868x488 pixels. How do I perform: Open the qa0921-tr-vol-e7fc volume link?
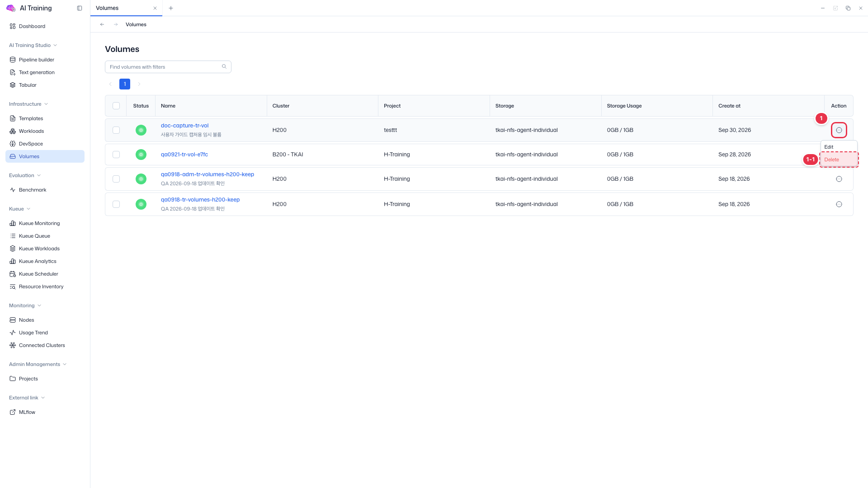coord(184,155)
